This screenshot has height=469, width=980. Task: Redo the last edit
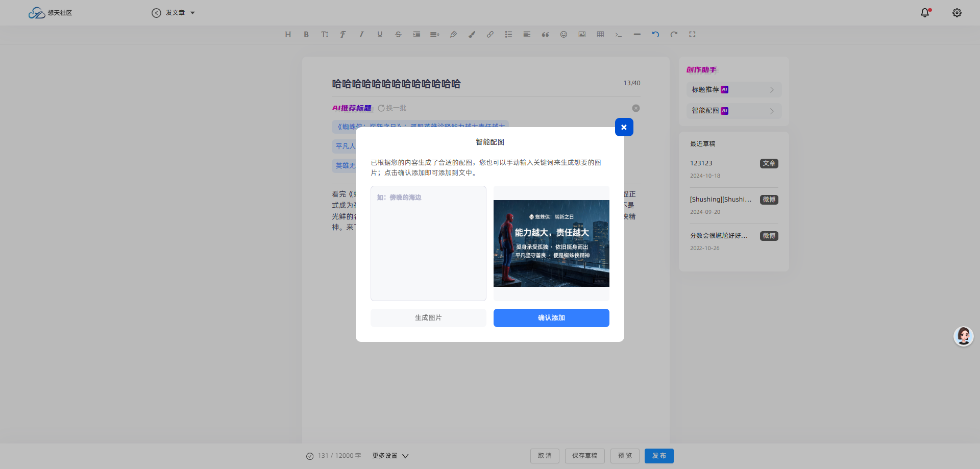click(674, 34)
